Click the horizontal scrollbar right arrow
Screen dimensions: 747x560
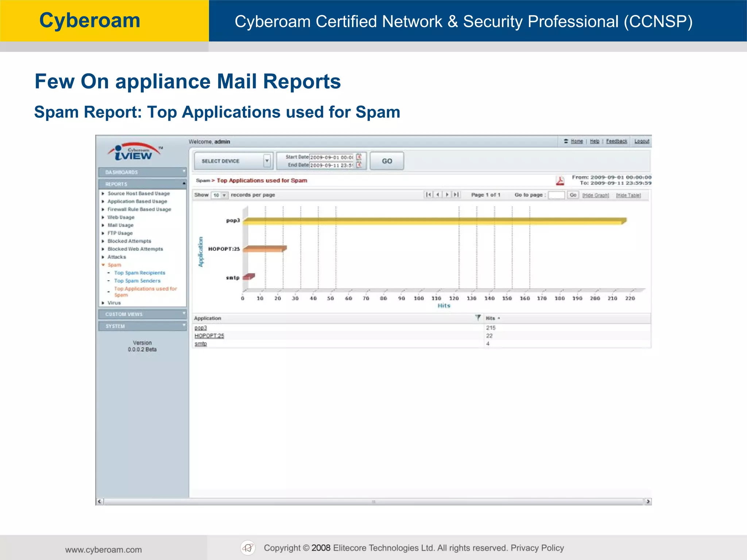coord(648,502)
